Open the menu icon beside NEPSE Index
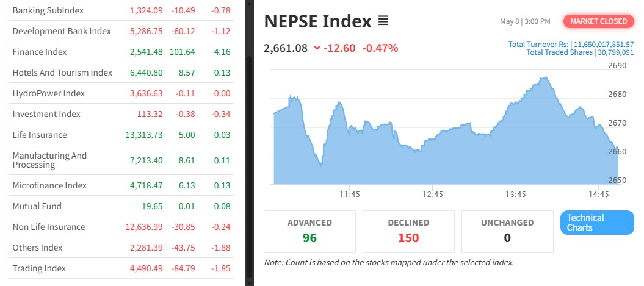This screenshot has width=644, height=286. (x=383, y=21)
